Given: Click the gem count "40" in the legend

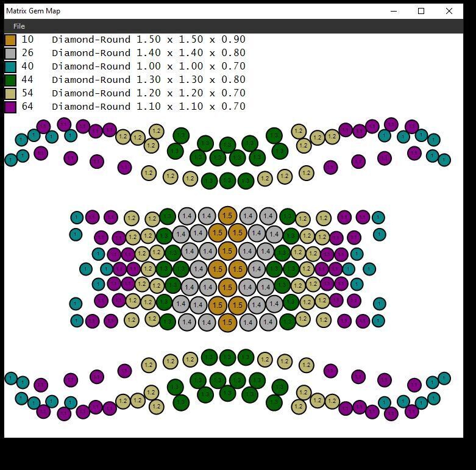Looking at the screenshot, I should [27, 66].
